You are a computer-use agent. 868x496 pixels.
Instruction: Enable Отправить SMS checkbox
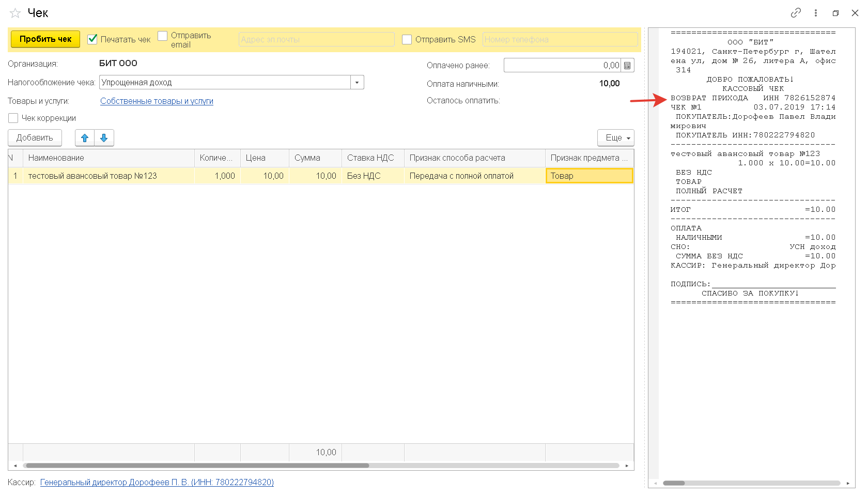(x=407, y=39)
